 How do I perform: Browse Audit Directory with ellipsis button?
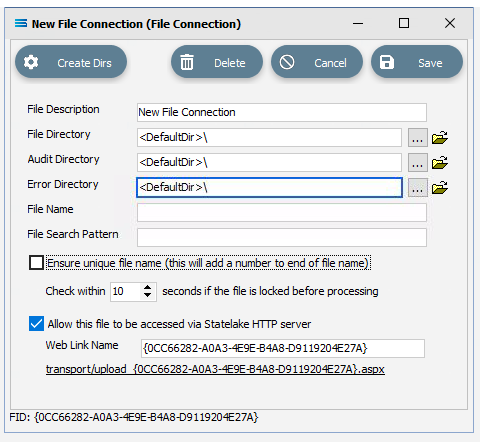[418, 162]
